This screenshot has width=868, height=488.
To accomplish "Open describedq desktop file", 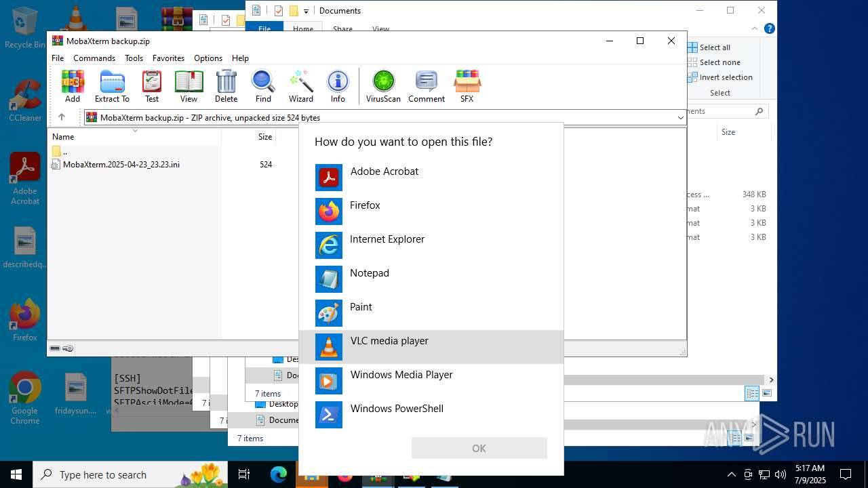I will click(x=25, y=248).
